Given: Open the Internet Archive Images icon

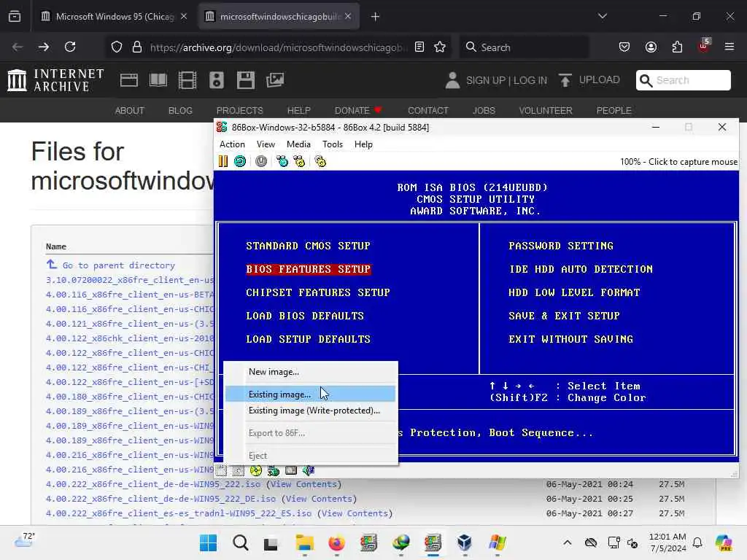Looking at the screenshot, I should 275,80.
